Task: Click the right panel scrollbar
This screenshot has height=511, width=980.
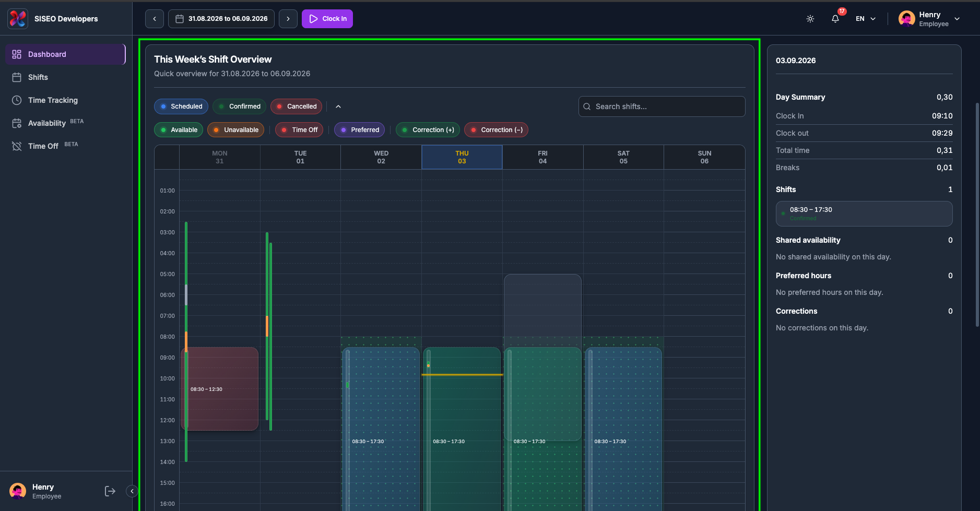Action: point(977,214)
